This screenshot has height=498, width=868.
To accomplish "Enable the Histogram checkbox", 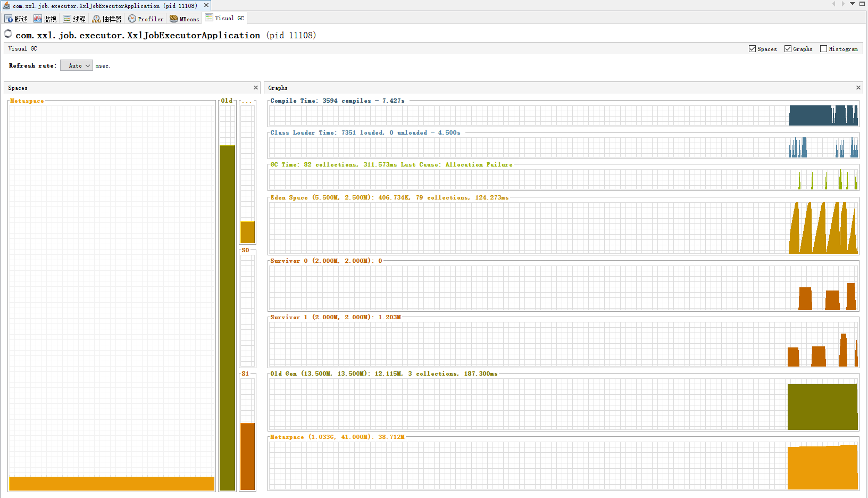I will click(823, 49).
